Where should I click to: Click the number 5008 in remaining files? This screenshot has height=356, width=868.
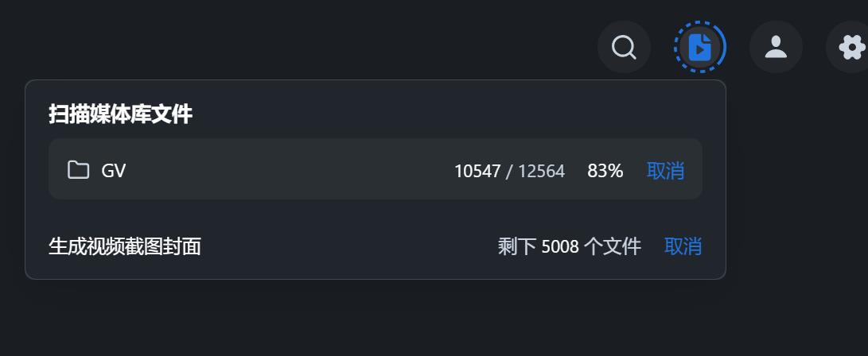pyautogui.click(x=559, y=247)
